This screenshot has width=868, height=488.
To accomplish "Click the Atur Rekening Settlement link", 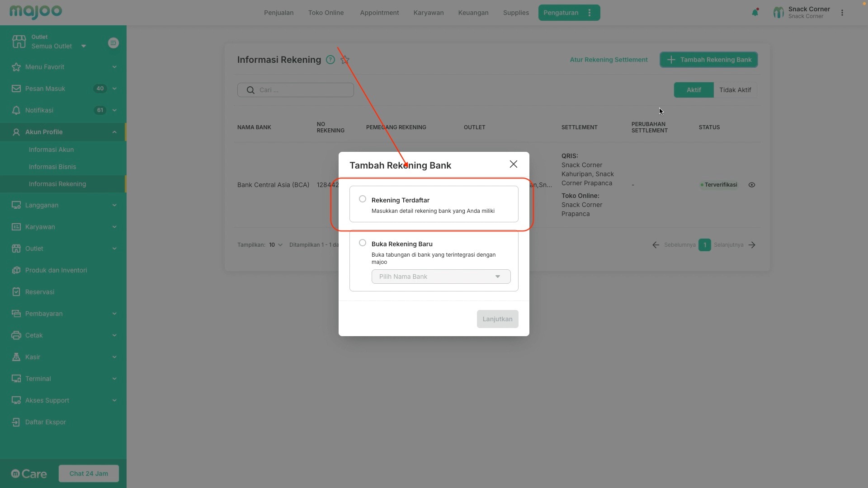I will [609, 60].
